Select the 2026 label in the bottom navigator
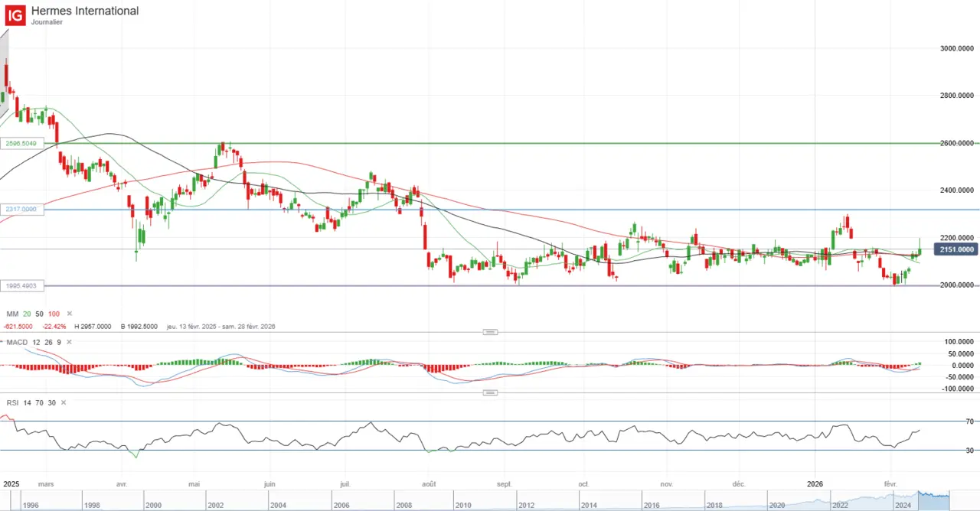Viewport: 980px width, 511px height. [815, 483]
